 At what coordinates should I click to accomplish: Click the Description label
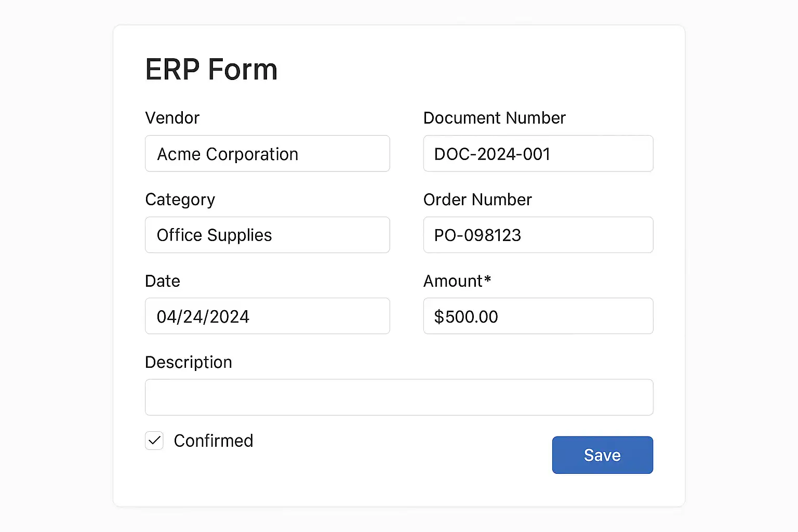click(188, 362)
